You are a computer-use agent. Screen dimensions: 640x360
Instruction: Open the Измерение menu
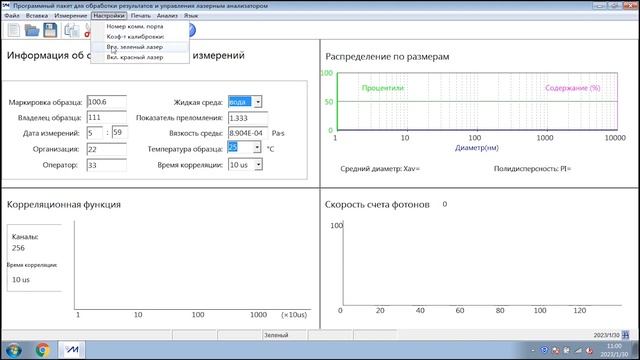71,16
